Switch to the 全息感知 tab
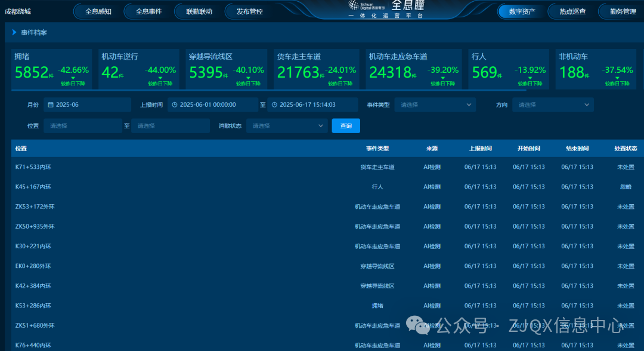The width and height of the screenshot is (644, 351). [x=98, y=11]
